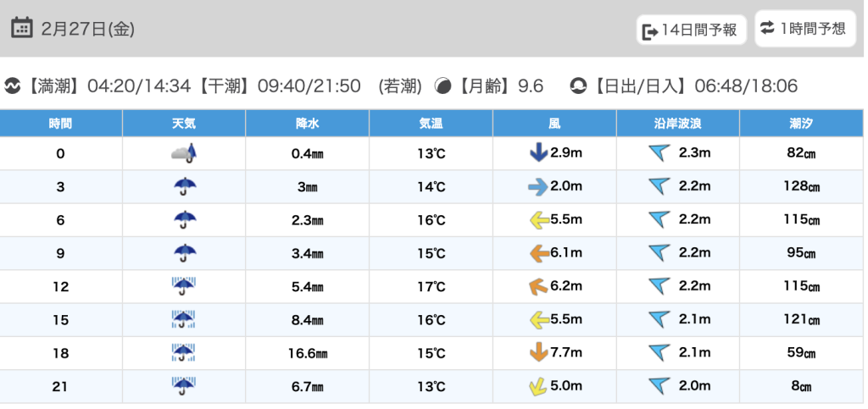The image size is (868, 409).
Task: Click the 8cm tide value at hour 21
Action: tap(801, 386)
